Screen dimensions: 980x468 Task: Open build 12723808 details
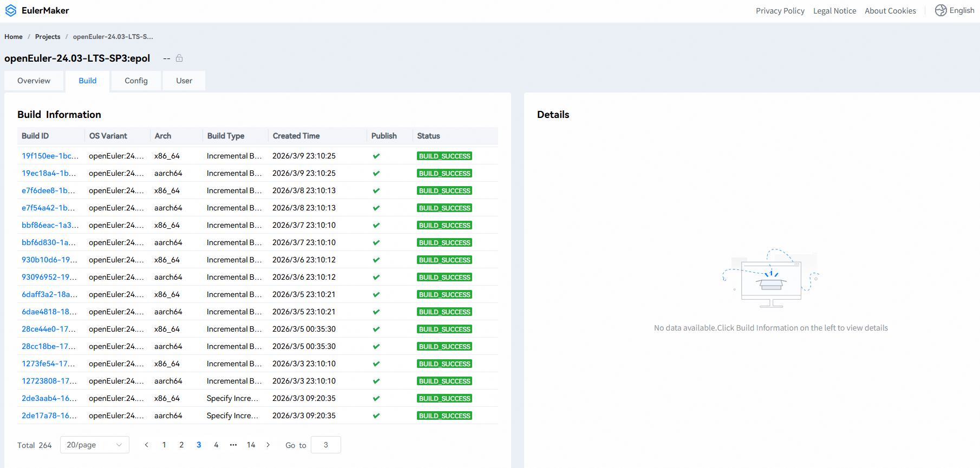click(49, 381)
